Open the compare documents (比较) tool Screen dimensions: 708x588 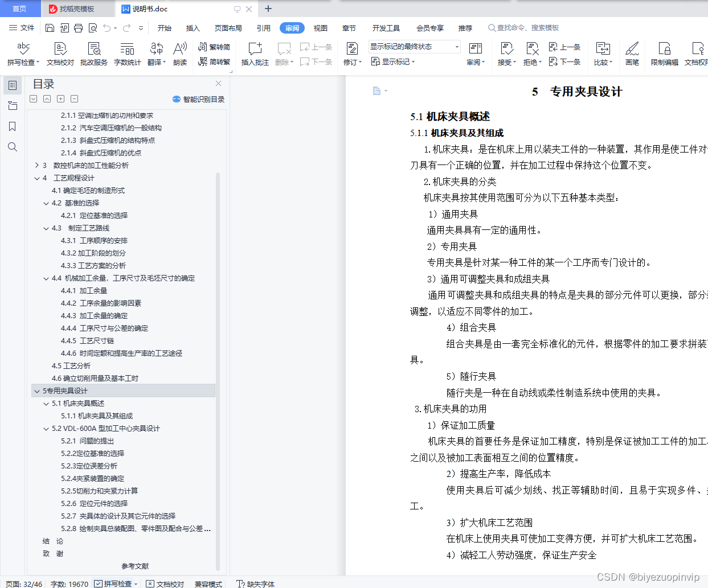pos(603,54)
